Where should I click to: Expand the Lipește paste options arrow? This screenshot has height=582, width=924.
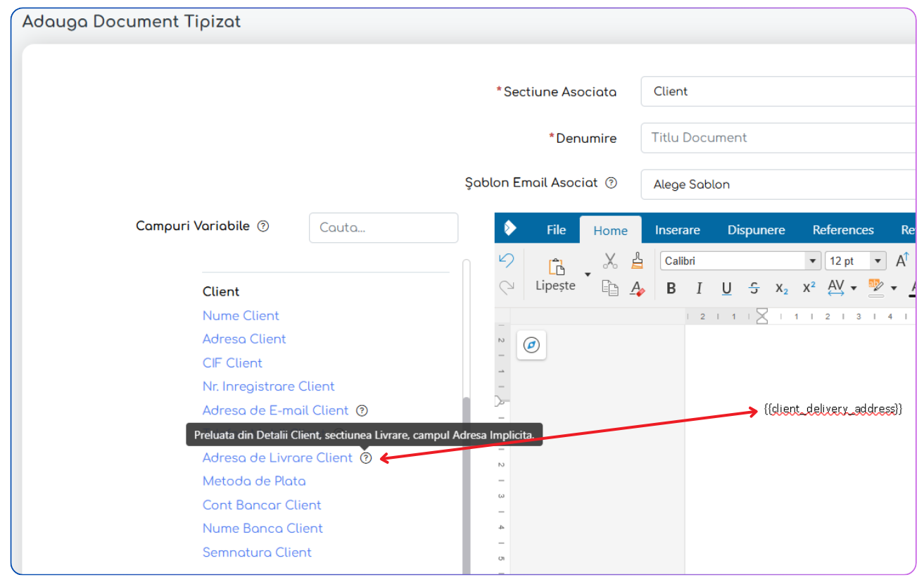click(x=588, y=274)
